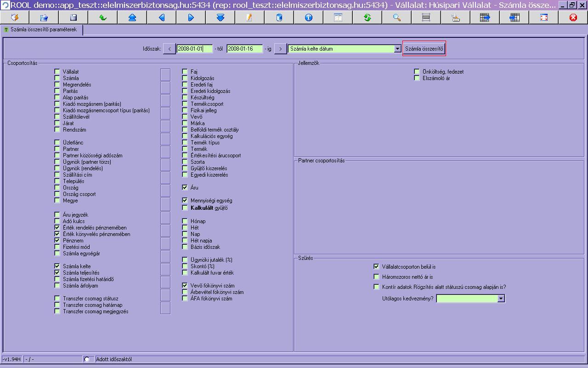The image size is (588, 368).
Task: Click the floppy disk save icon
Action: 73,17
